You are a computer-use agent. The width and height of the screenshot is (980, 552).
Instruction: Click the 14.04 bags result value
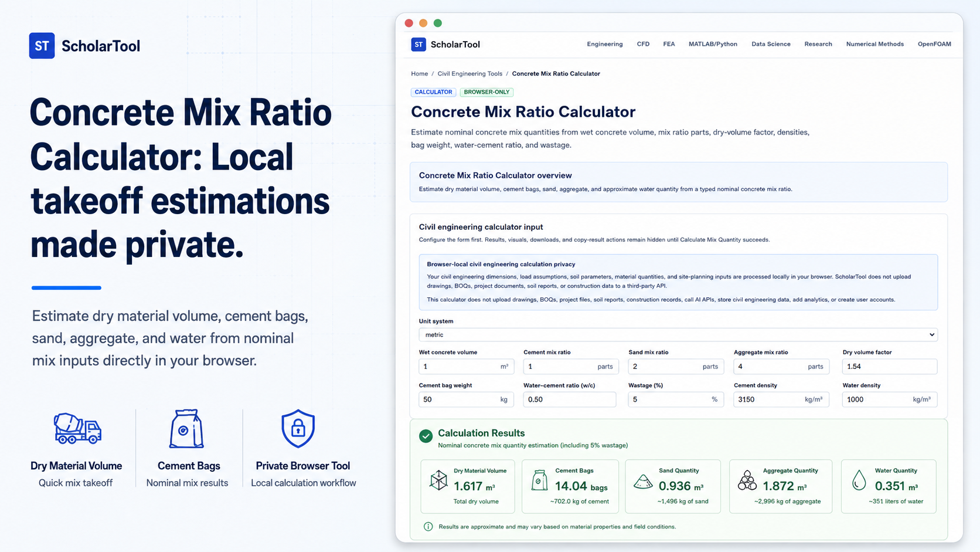tap(581, 486)
